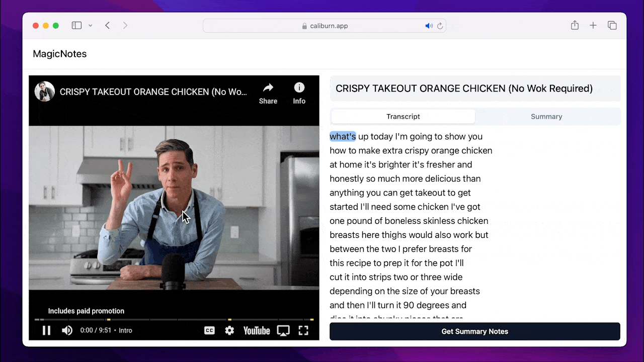Open a new tab plus icon
The height and width of the screenshot is (362, 644).
click(x=593, y=26)
